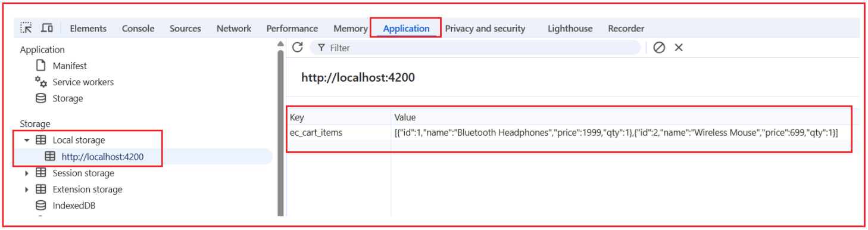Collapse the Local storage tree node
Image resolution: width=868 pixels, height=230 pixels.
point(27,140)
